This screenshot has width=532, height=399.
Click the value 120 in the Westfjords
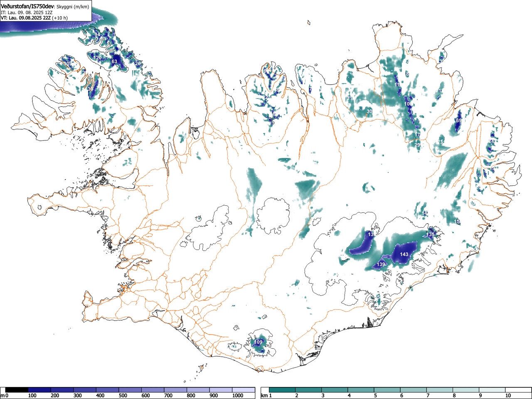coord(97,58)
